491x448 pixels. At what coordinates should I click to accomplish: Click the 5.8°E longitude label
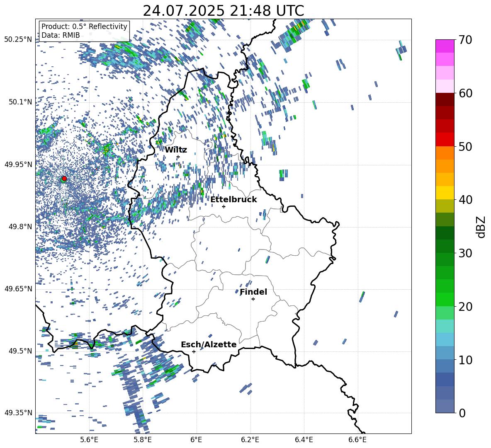tap(143, 440)
